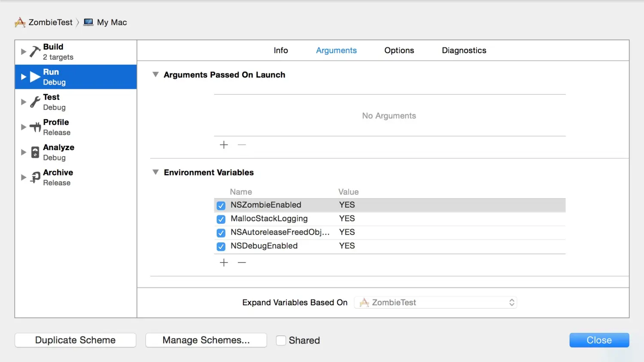Image resolution: width=644 pixels, height=362 pixels.
Task: Select the Profile Release action row
Action: (x=76, y=127)
